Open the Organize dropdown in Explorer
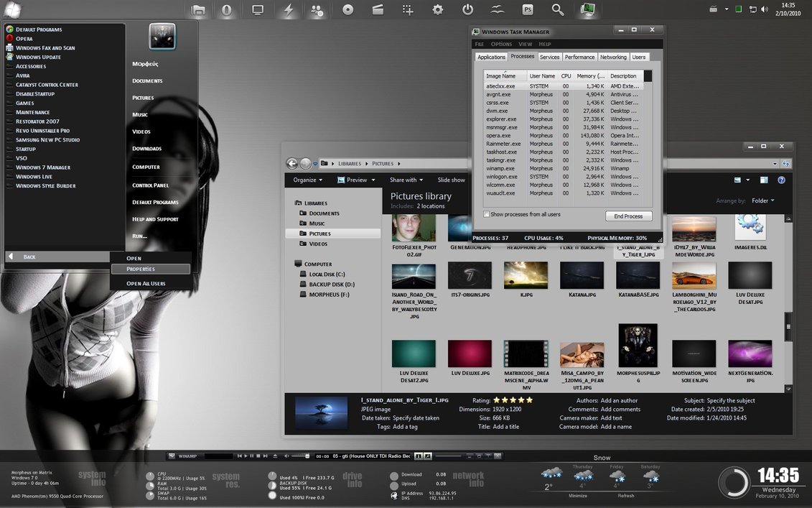The width and height of the screenshot is (812, 508). [308, 180]
